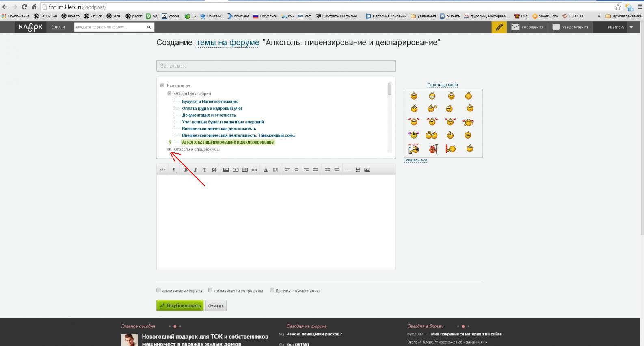Center-align text in the editor
The image size is (644, 346).
tap(296, 170)
